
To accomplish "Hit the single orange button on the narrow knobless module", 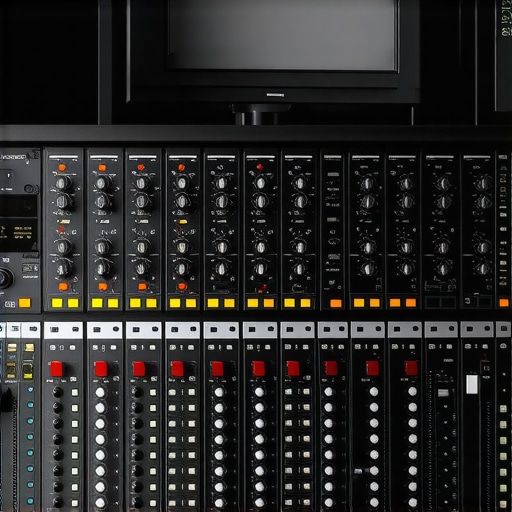I will coord(336,303).
